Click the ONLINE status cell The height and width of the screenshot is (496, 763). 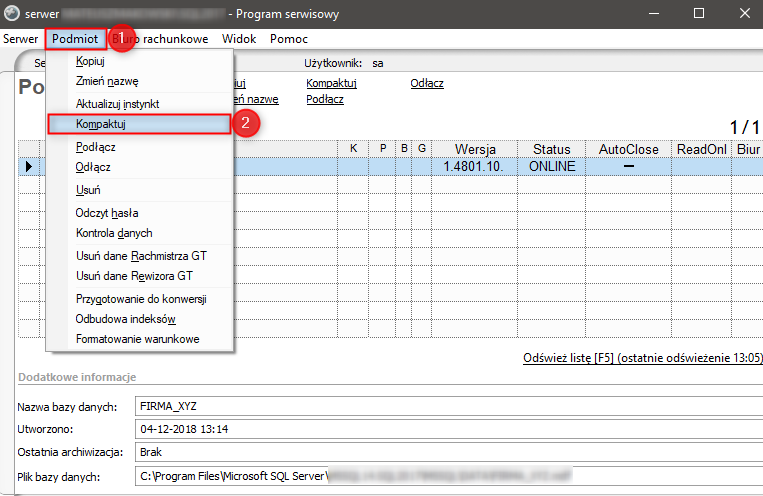tap(552, 166)
